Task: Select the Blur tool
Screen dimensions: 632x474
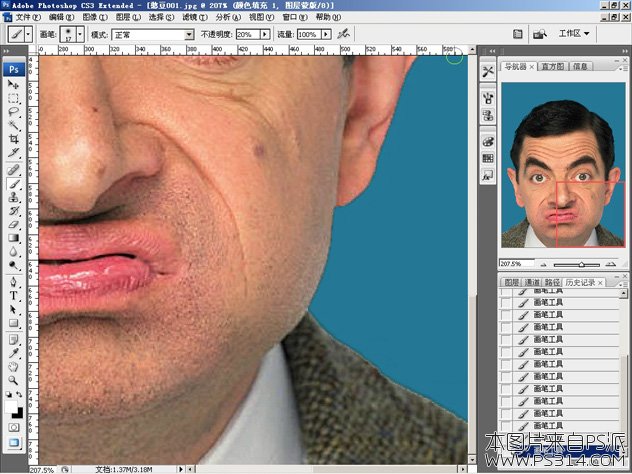Action: pyautogui.click(x=14, y=252)
